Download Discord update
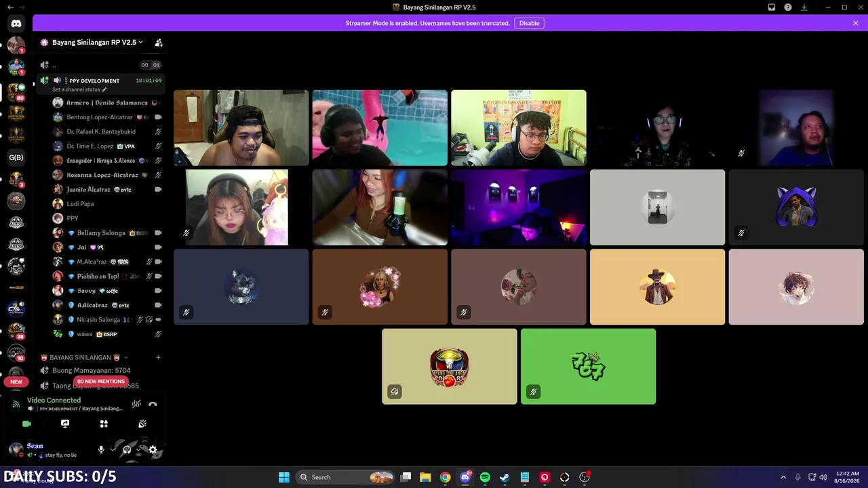The width and height of the screenshot is (868, 488). pyautogui.click(x=804, y=7)
